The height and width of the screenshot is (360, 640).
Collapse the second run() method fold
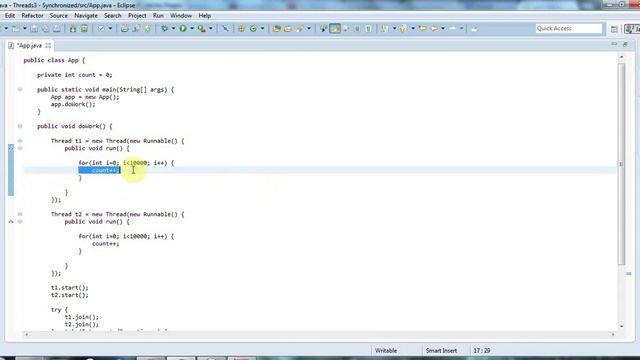pos(20,222)
